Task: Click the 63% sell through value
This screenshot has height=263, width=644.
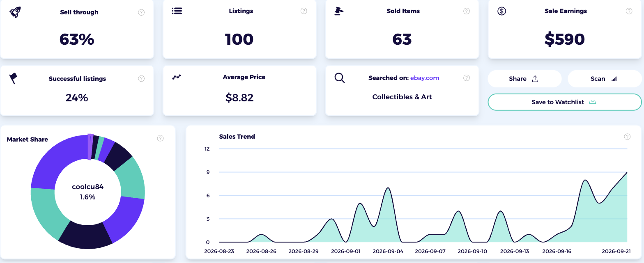Action: coord(77,39)
